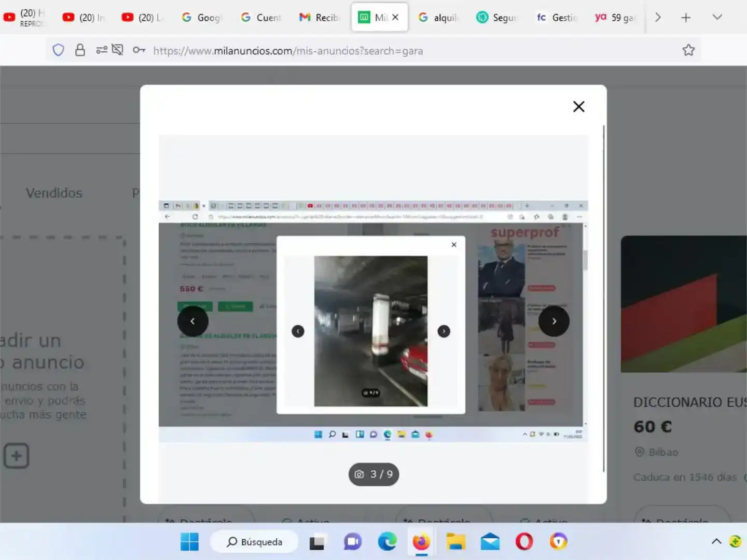Open the Mail app from the taskbar
The image size is (747, 560).
click(x=490, y=542)
